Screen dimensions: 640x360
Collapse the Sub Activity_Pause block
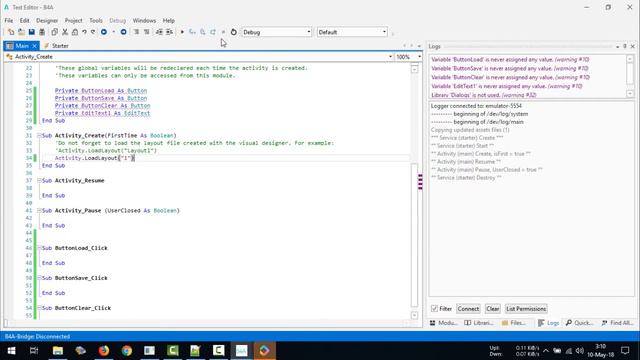(x=39, y=211)
